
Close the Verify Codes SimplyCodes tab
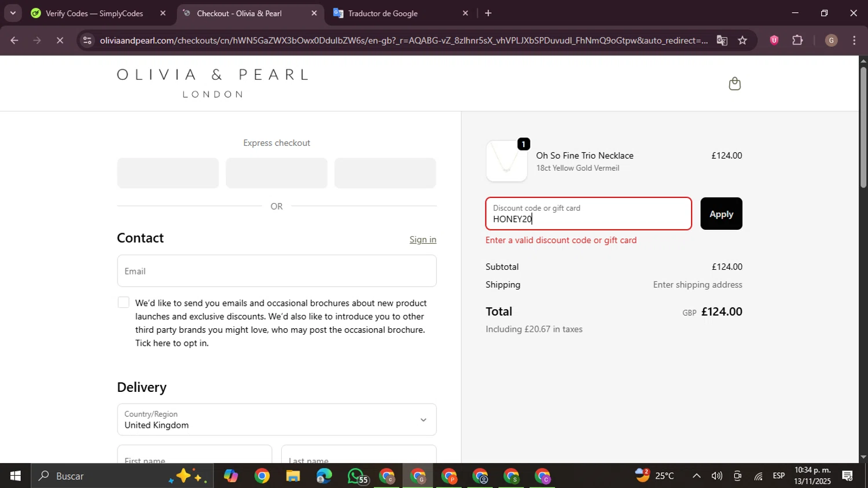click(x=163, y=13)
